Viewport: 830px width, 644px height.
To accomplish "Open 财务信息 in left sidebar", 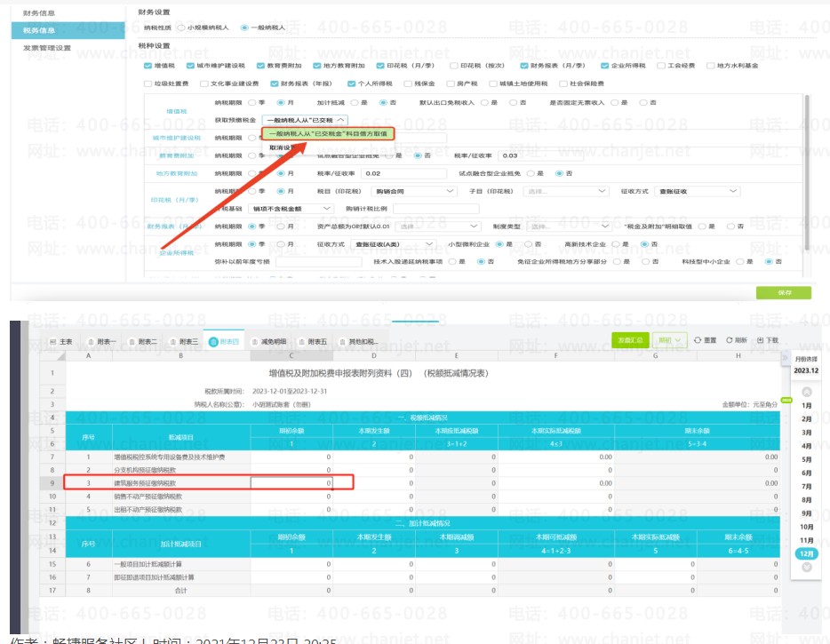I will coord(39,12).
